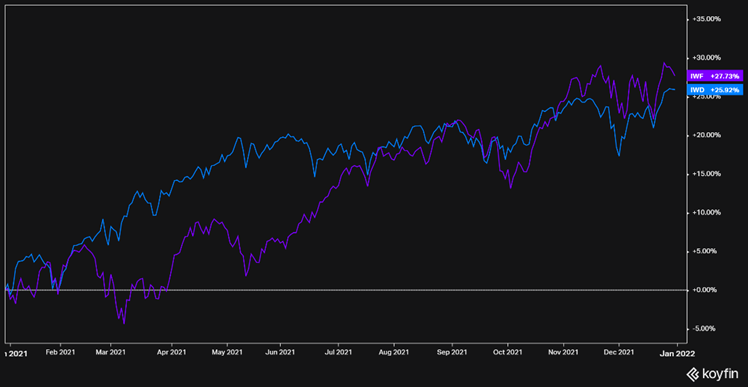Click the +5.00% y-axis label
This screenshot has height=387, width=748.
click(706, 251)
